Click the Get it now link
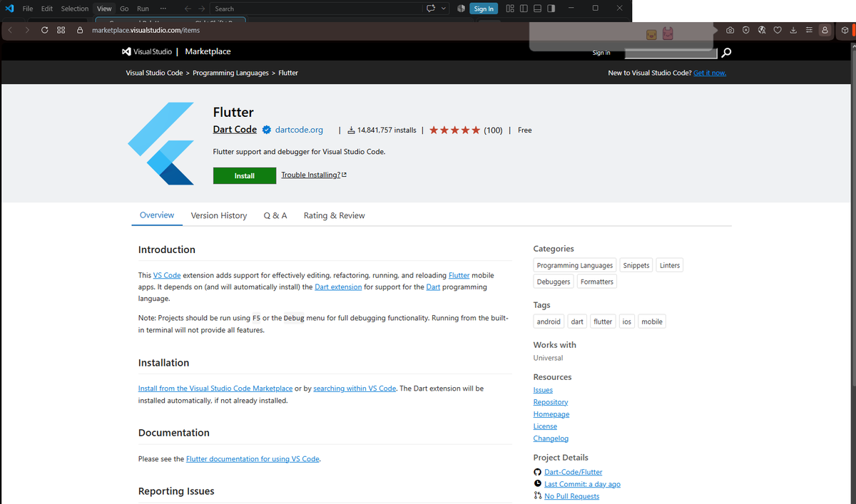 click(710, 73)
